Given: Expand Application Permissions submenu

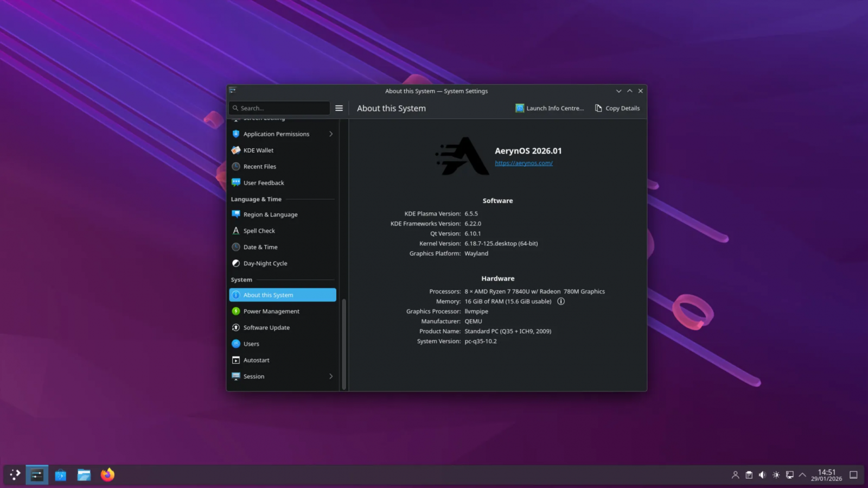Looking at the screenshot, I should 331,134.
